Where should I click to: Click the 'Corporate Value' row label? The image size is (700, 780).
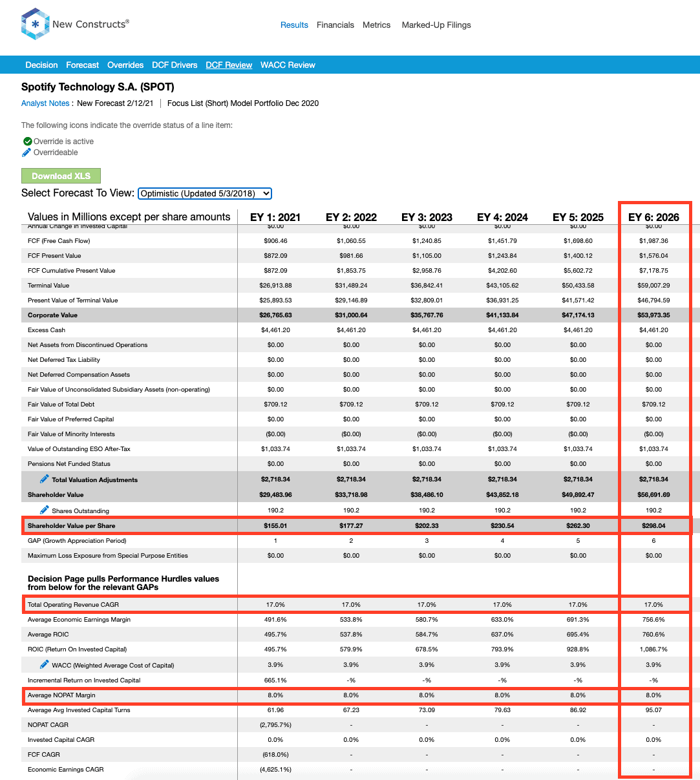52,315
